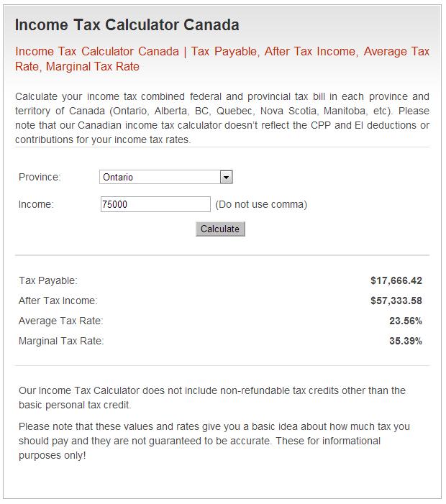Open the Province dropdown arrow
446x504 pixels.
tap(226, 177)
